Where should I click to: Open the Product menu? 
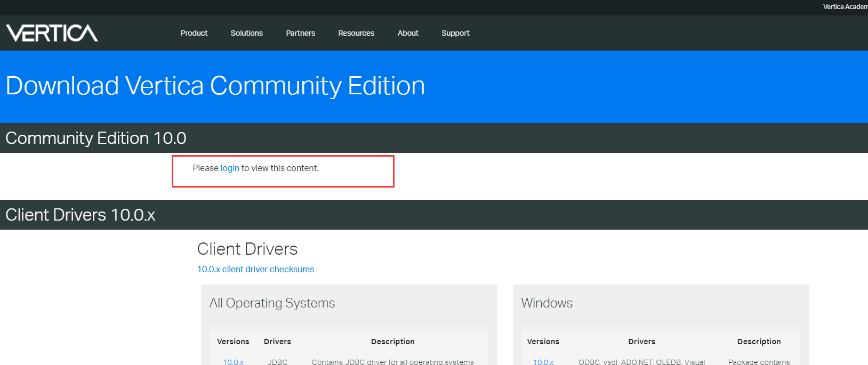click(x=194, y=33)
